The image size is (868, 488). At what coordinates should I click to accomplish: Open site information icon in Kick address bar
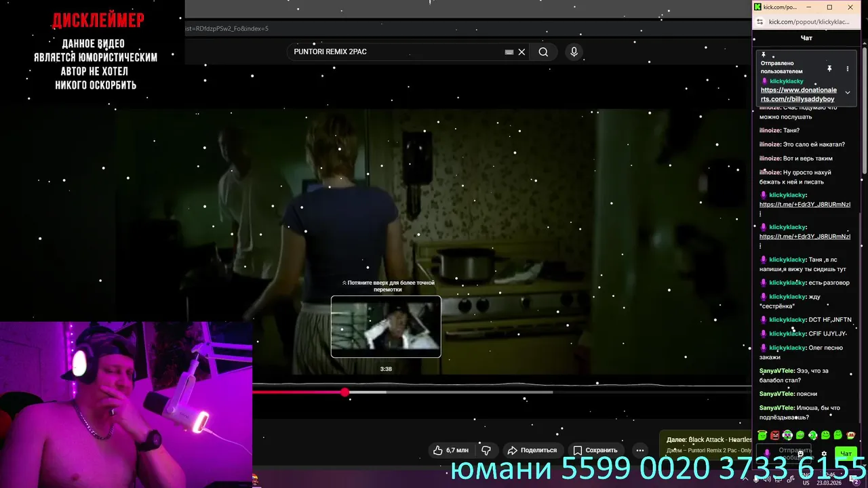[760, 22]
